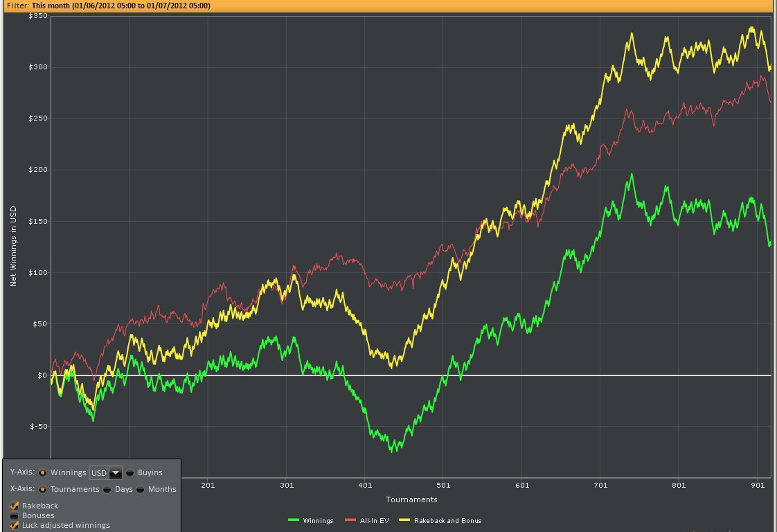Click the 'Tournaments' x-axis title
This screenshot has height=532, width=777.
coord(411,499)
